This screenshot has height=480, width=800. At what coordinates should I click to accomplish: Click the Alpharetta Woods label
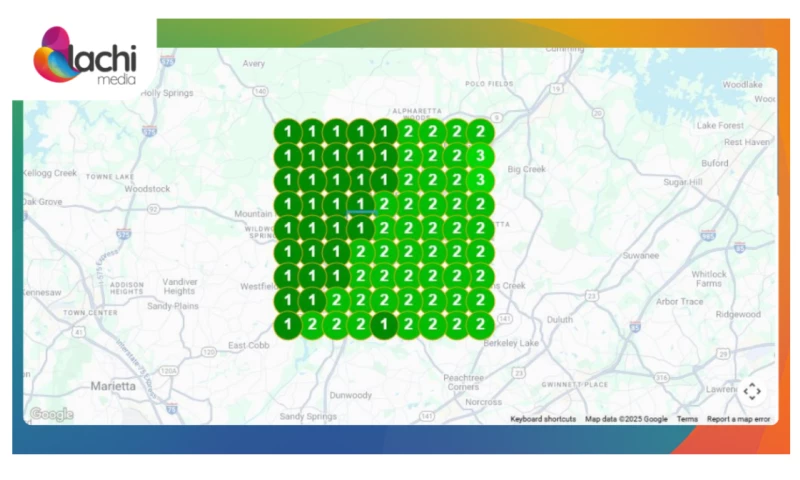(x=417, y=114)
